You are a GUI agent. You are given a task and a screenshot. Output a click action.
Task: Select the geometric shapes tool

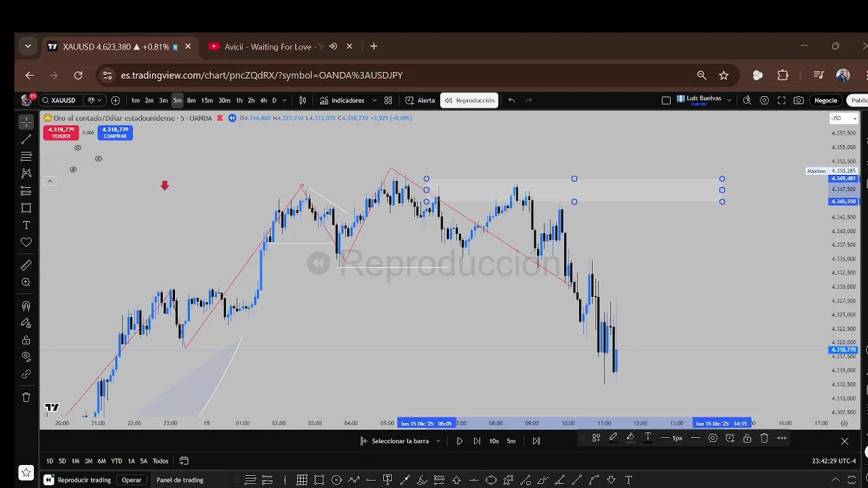tap(26, 208)
